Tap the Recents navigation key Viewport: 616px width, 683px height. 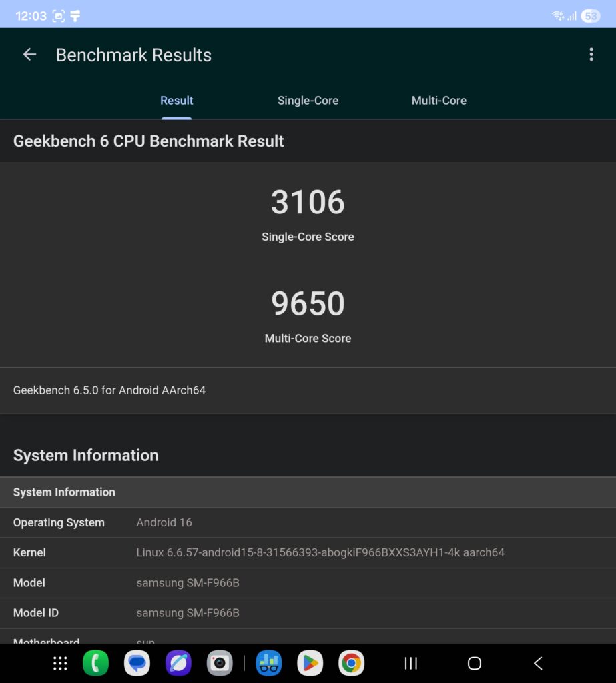pyautogui.click(x=410, y=663)
